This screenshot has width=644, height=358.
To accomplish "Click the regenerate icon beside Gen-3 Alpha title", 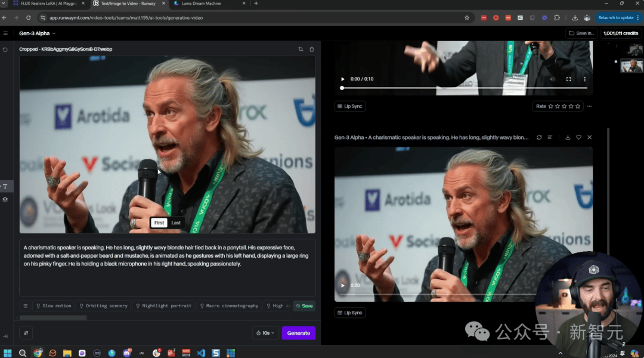I will [539, 137].
